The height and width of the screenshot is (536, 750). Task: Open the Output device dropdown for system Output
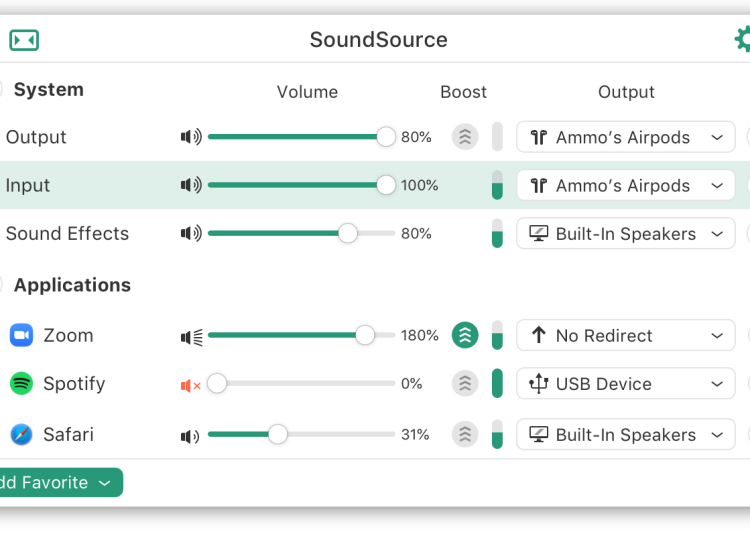(x=625, y=137)
